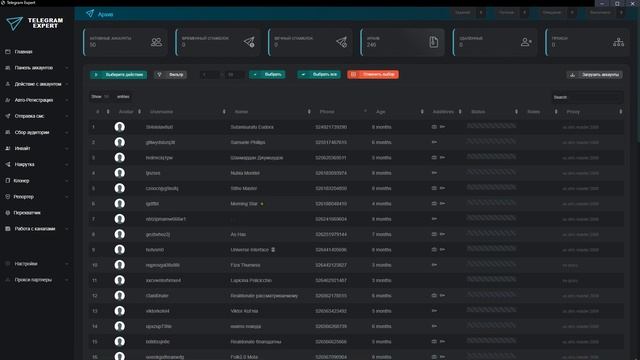The width and height of the screenshot is (640, 360).
Task: Click the Выберите действие button
Action: tap(118, 75)
